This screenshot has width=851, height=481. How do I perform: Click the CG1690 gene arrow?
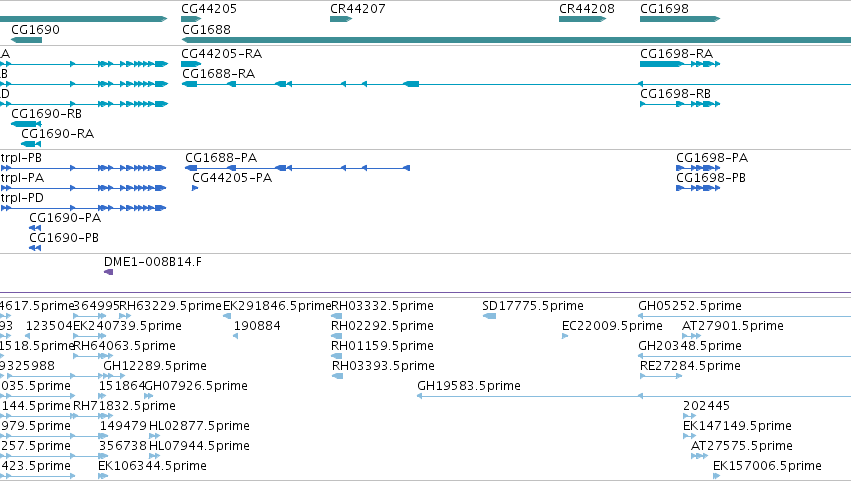point(26,40)
